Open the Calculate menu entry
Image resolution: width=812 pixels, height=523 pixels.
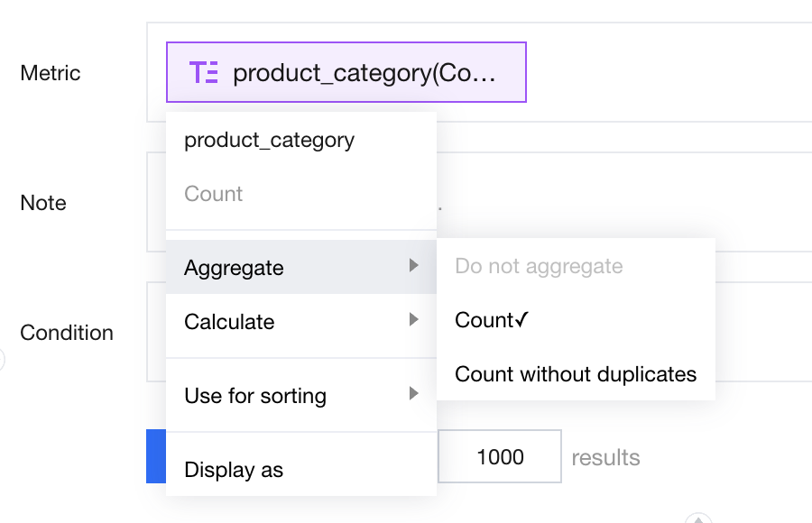point(229,322)
